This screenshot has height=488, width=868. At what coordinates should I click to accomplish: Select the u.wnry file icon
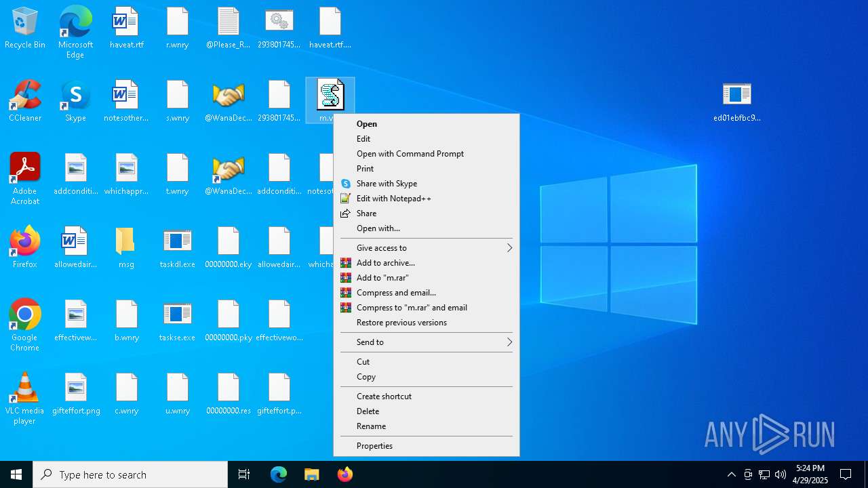(178, 394)
